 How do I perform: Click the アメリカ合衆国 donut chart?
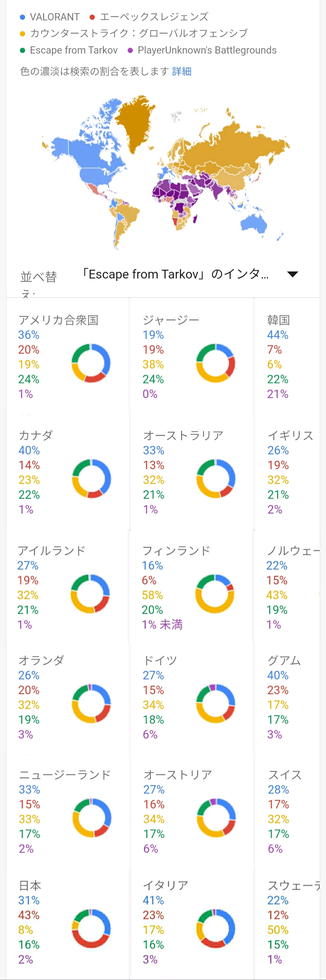pyautogui.click(x=91, y=363)
